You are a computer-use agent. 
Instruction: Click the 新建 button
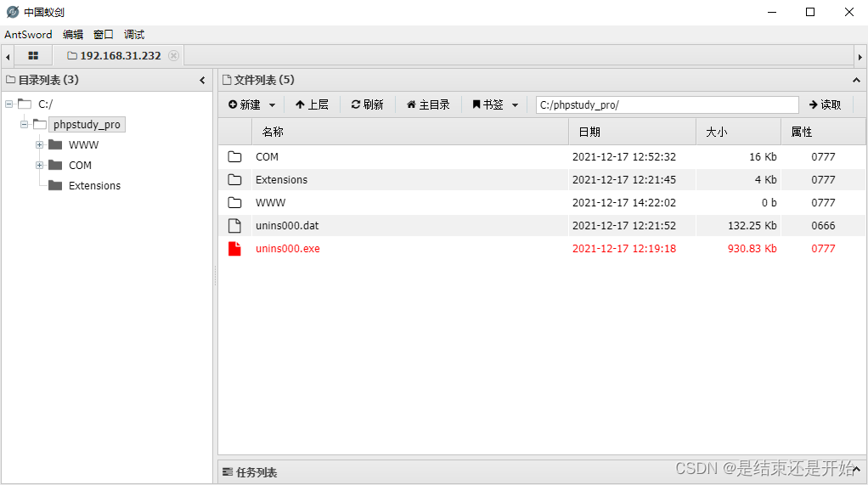click(244, 104)
